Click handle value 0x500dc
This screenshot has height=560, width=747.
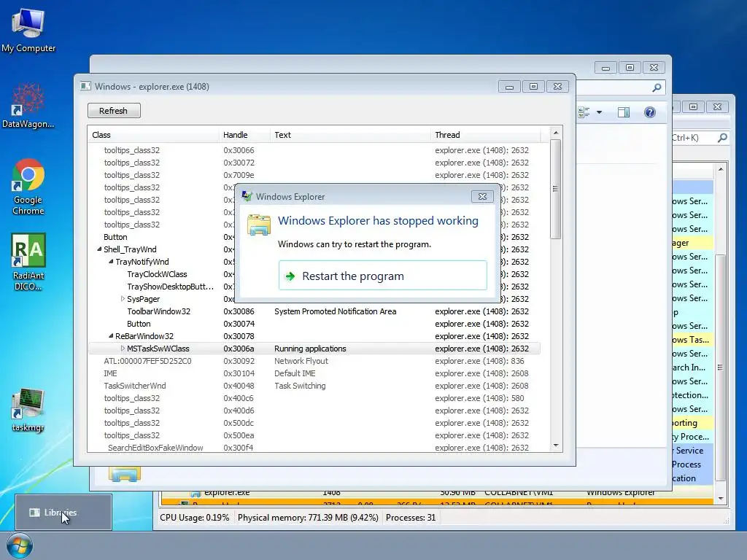point(239,422)
